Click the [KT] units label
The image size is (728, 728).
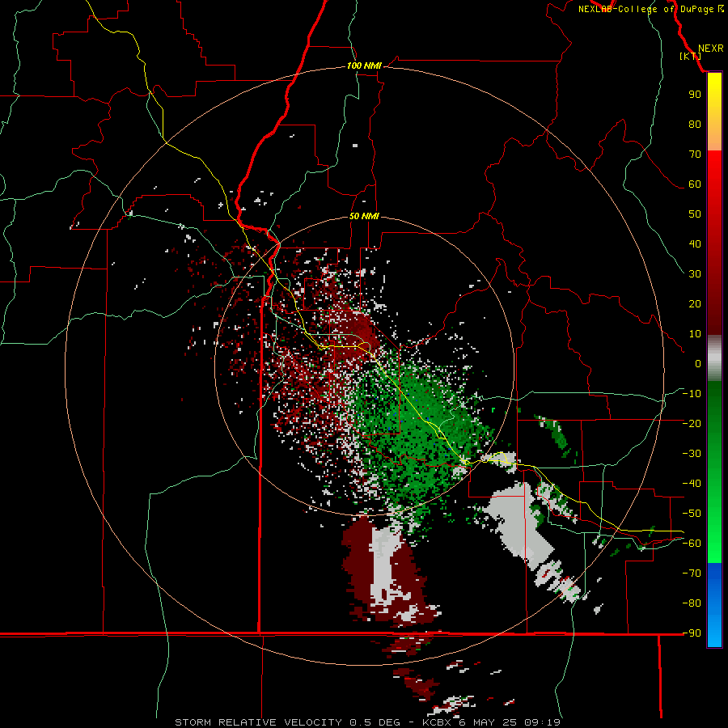tap(690, 56)
